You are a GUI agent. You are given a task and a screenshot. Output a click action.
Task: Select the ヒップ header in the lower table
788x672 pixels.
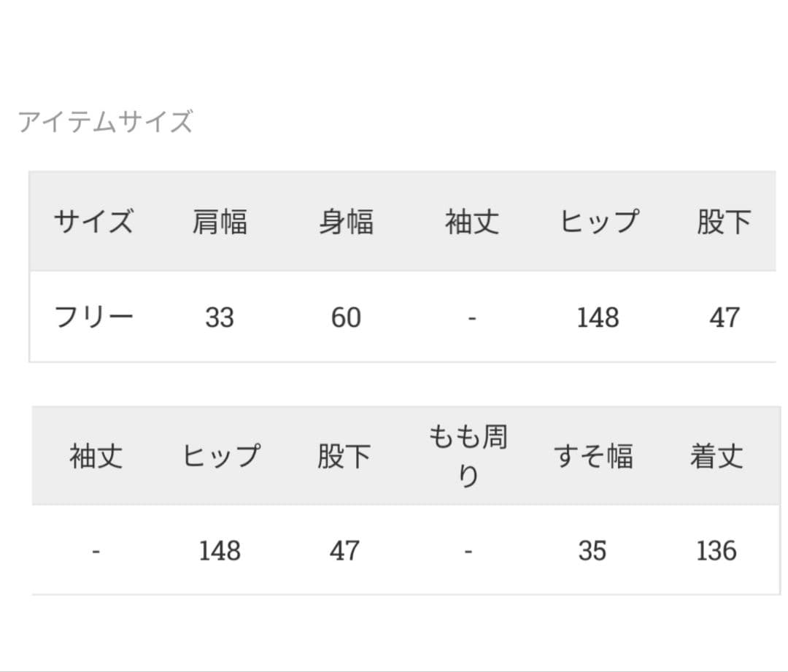point(220,456)
